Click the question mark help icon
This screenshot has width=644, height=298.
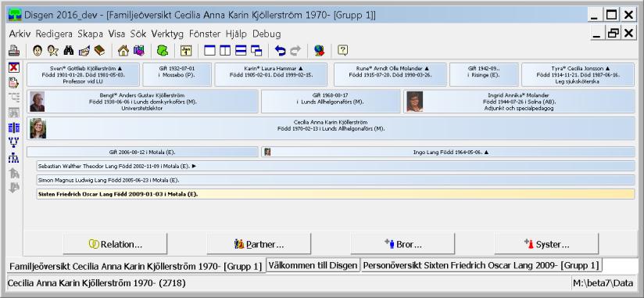[343, 51]
